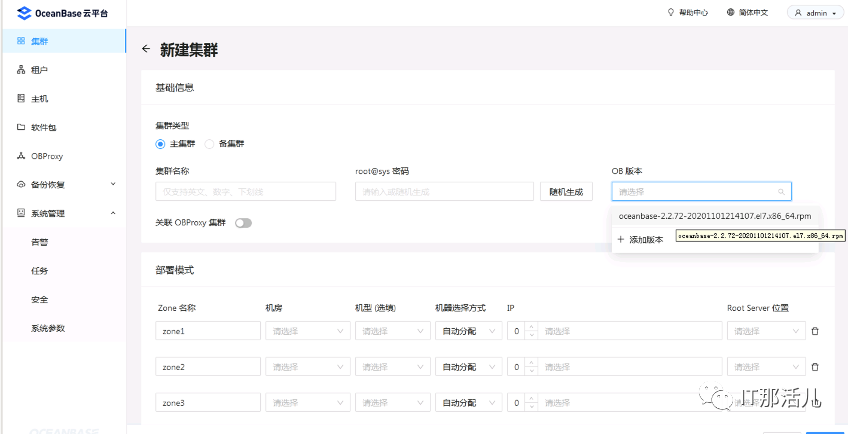The image size is (849, 435).
Task: Open the 机房 dropdown for zone1
Action: click(x=308, y=330)
